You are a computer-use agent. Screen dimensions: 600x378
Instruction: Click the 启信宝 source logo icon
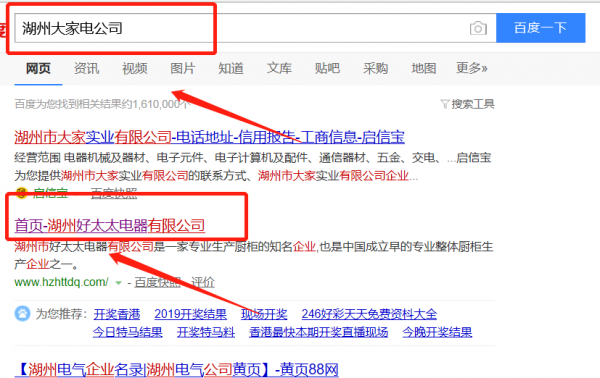pos(21,193)
